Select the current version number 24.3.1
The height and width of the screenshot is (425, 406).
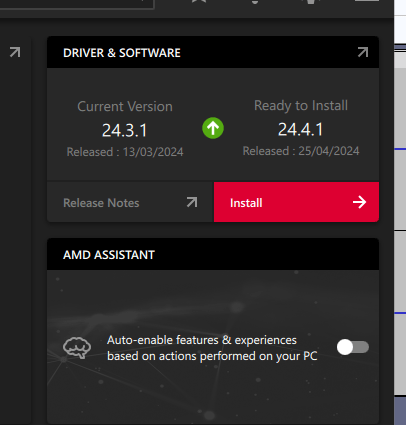(125, 130)
